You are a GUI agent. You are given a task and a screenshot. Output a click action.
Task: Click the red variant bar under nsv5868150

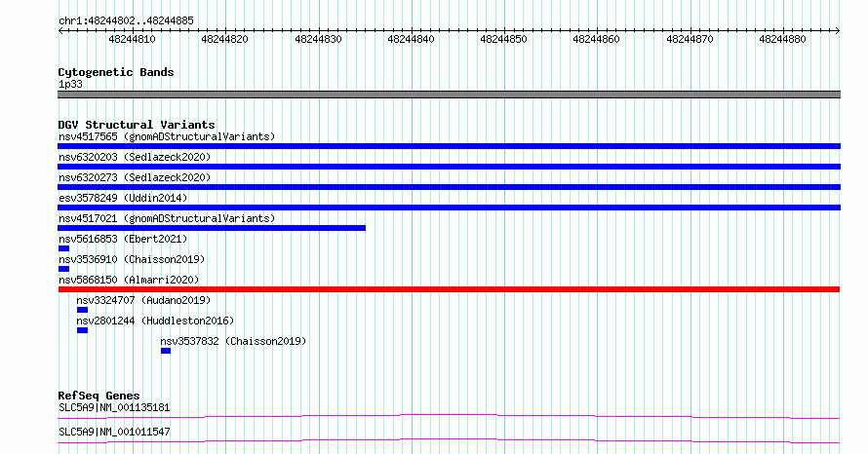(449, 289)
